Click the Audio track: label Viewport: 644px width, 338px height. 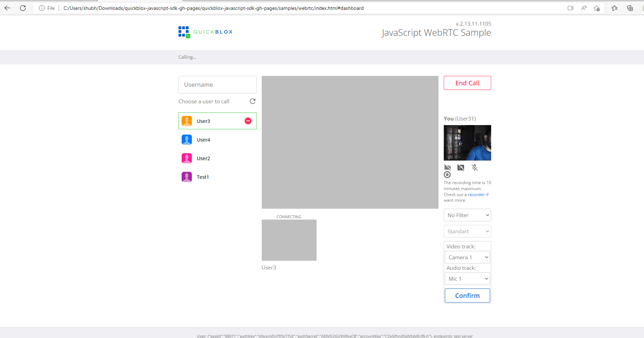click(x=461, y=268)
